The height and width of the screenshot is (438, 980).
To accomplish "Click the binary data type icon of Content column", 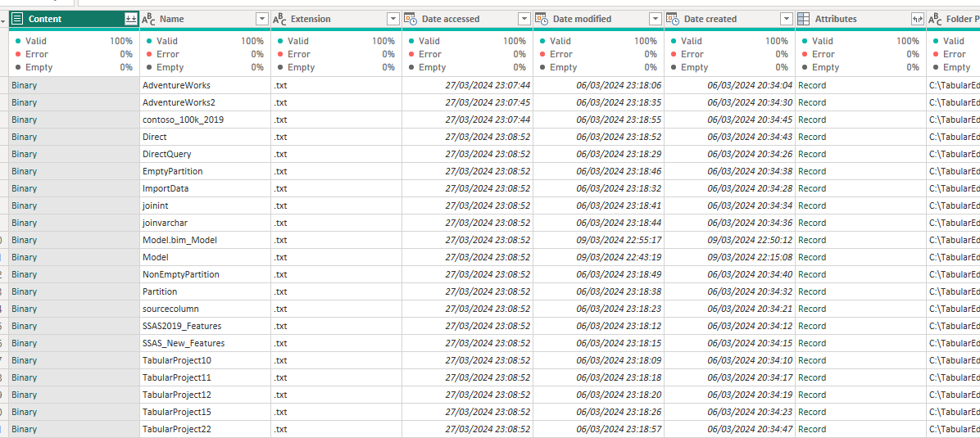I will pos(17,20).
